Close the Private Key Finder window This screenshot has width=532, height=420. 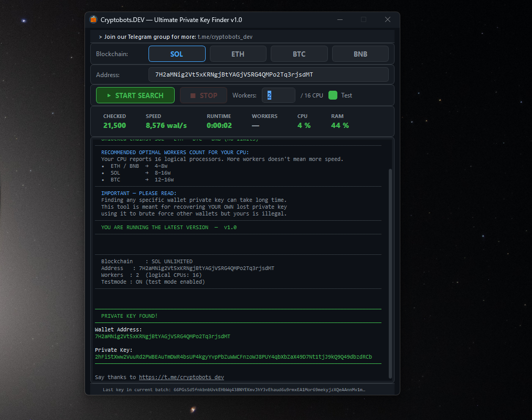point(388,19)
